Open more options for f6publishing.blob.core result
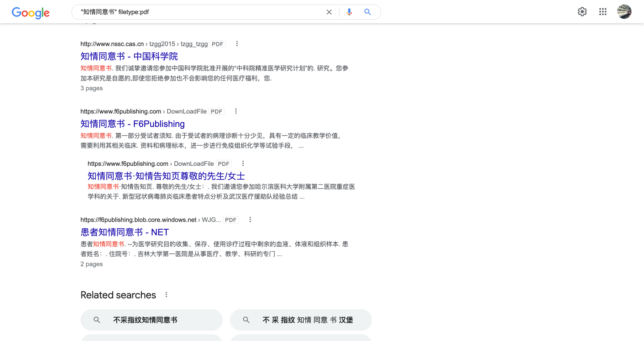The width and height of the screenshot is (644, 341). point(250,219)
